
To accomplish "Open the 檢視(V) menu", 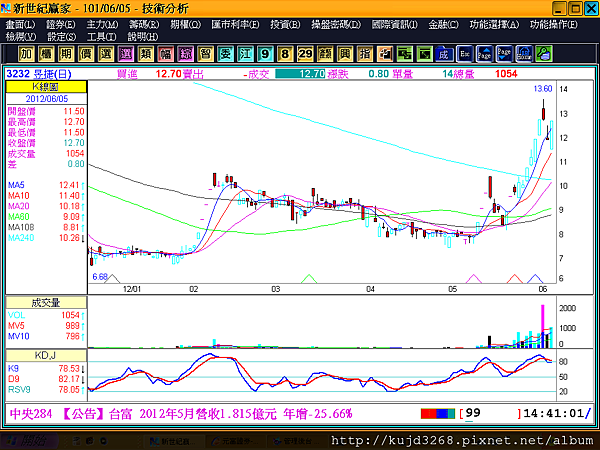I will (x=21, y=37).
